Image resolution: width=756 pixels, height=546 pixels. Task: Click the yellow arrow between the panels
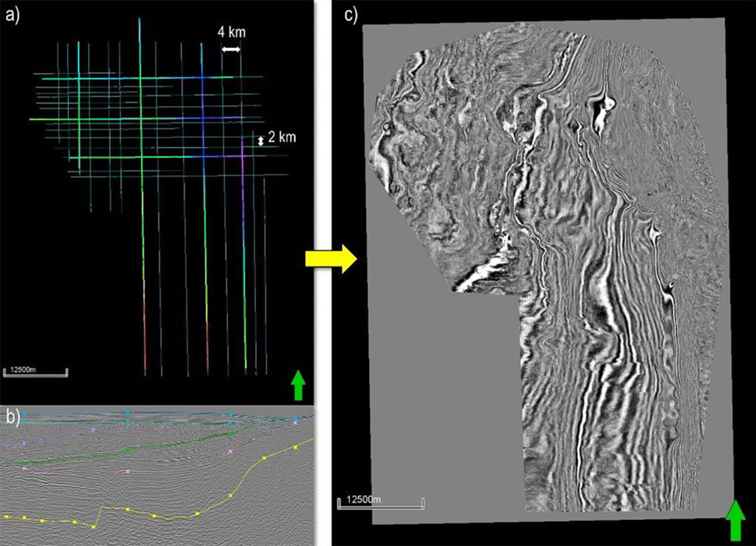click(331, 260)
